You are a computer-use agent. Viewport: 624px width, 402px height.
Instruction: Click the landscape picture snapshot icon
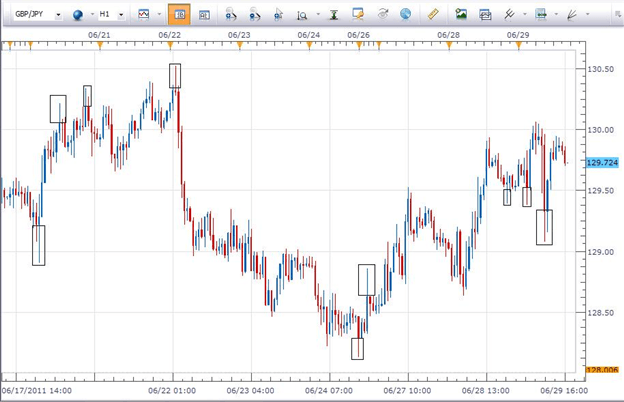tap(461, 14)
